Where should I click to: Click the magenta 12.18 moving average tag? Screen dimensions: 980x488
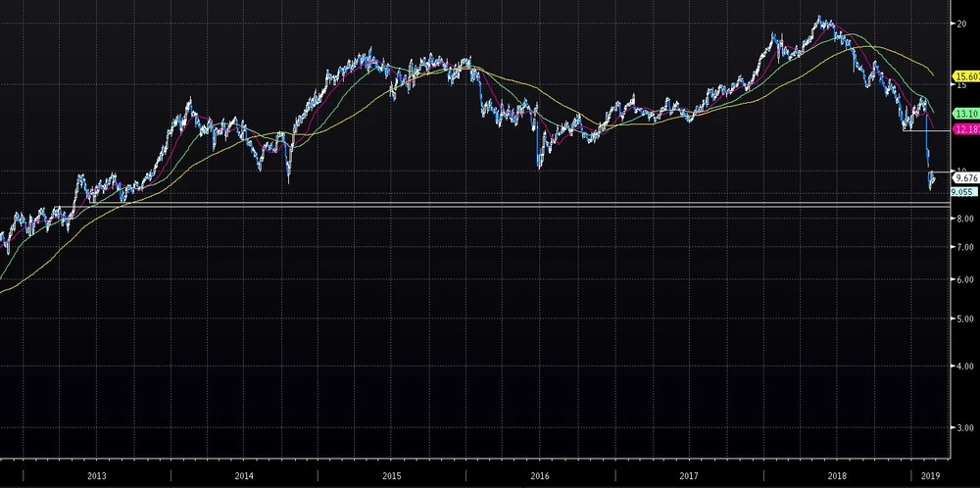[965, 129]
